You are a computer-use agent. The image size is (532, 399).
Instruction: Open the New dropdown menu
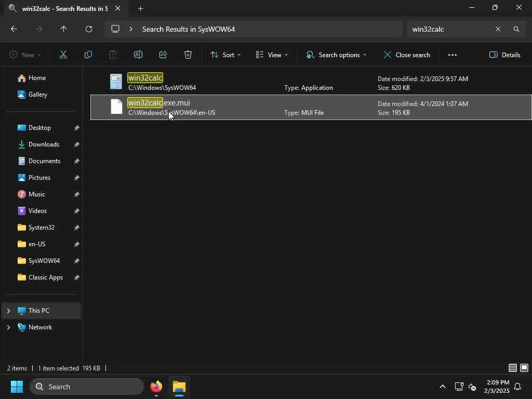point(25,55)
